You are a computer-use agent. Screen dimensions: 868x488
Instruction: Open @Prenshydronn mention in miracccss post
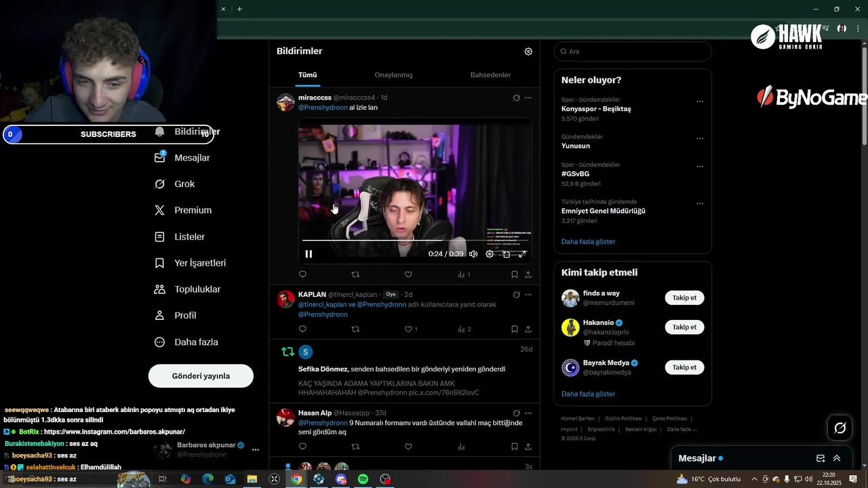coord(323,108)
